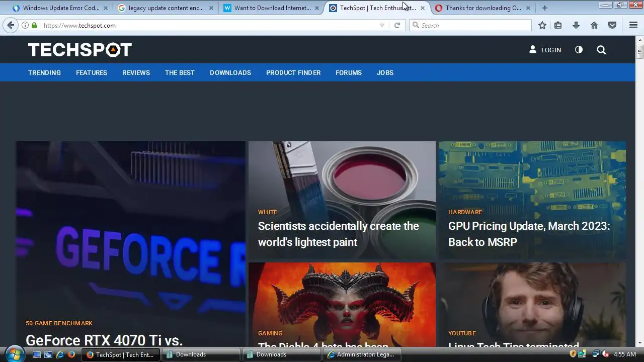Switch to Want to Download Internet tab
Viewport: 644px width, 362px height.
point(272,8)
